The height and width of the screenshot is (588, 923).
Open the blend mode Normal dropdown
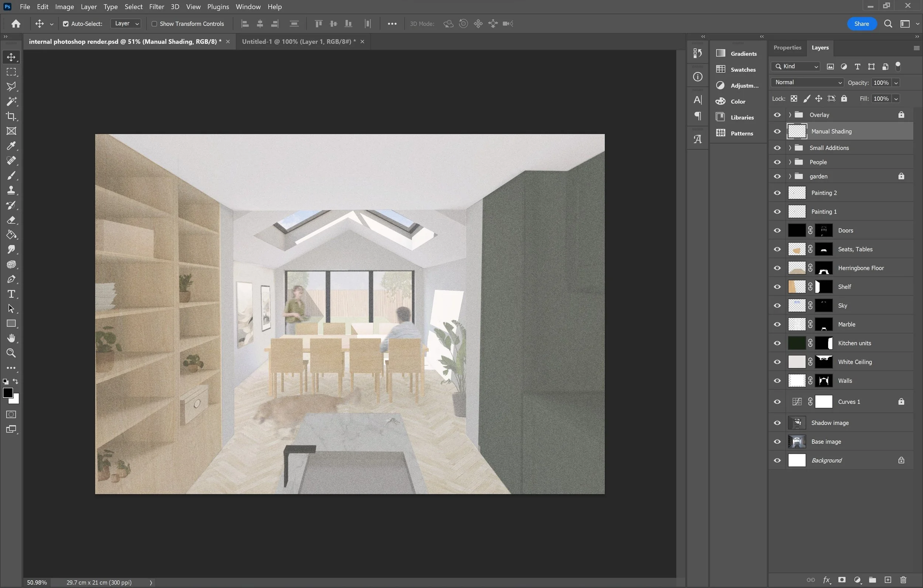tap(807, 83)
